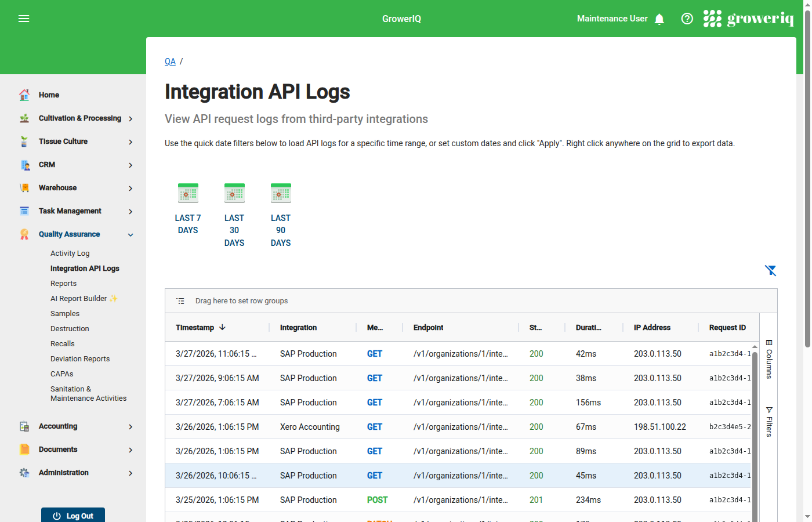This screenshot has height=522, width=812.
Task: Click the row grouping icon above the grid
Action: click(x=180, y=300)
